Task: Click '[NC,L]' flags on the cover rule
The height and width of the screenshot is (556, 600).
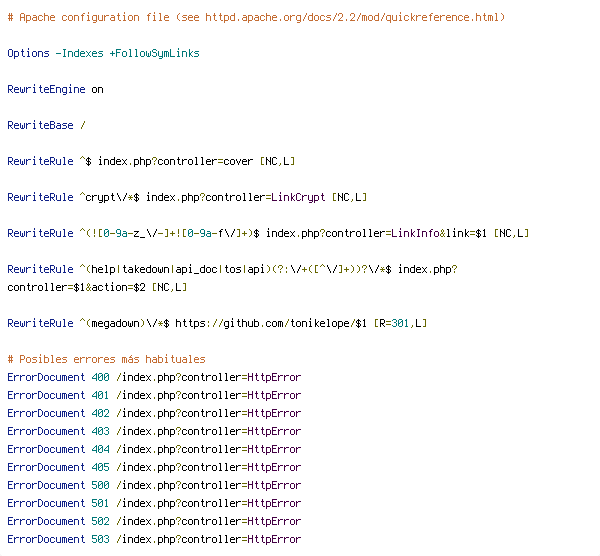Action: pyautogui.click(x=277, y=161)
